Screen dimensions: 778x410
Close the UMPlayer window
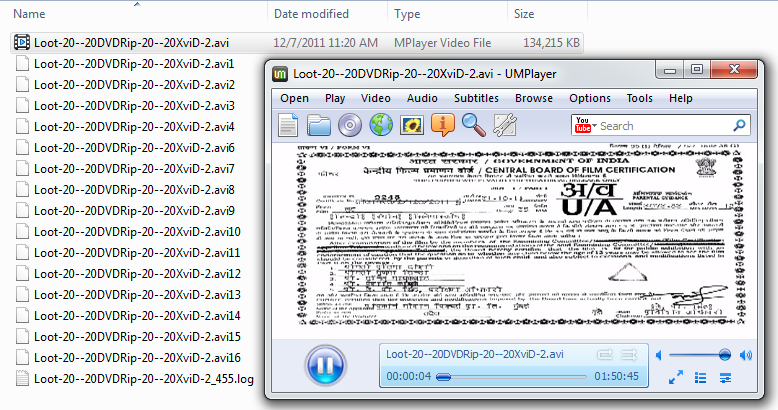734,69
